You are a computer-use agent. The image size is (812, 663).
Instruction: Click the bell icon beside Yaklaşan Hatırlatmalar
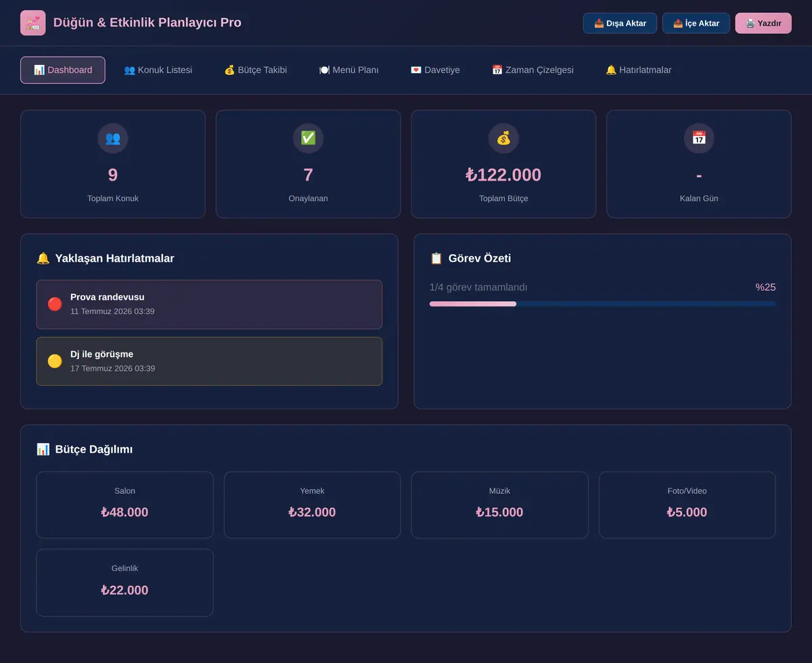click(x=43, y=258)
